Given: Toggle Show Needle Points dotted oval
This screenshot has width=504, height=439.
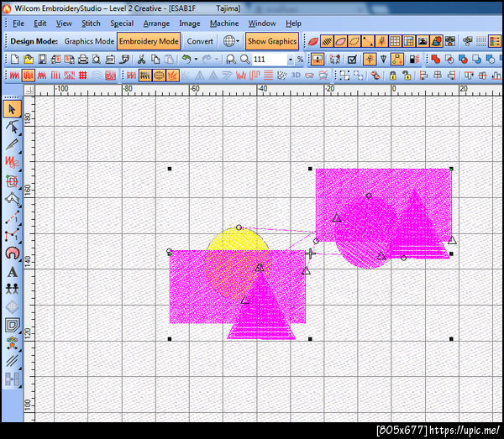Looking at the screenshot, I should point(354,41).
